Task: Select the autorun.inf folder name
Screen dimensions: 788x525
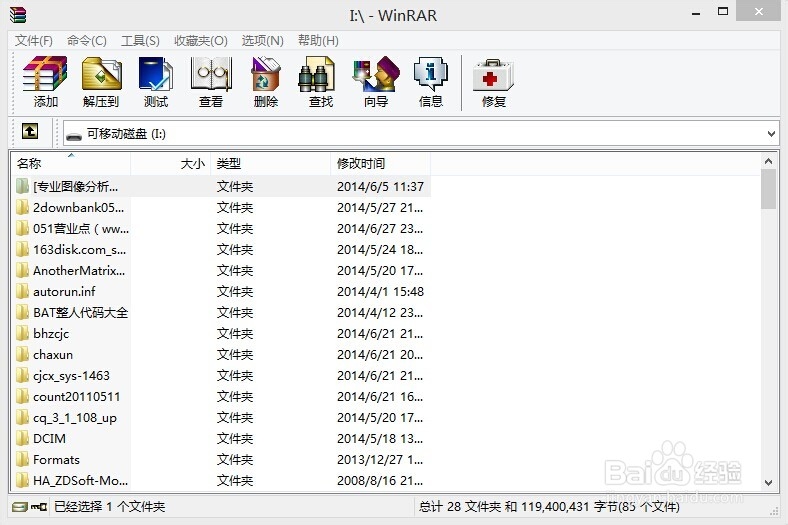Action: [64, 292]
